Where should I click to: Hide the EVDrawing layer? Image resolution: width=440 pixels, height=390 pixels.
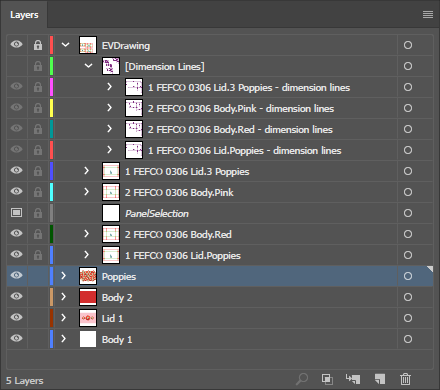coord(16,44)
